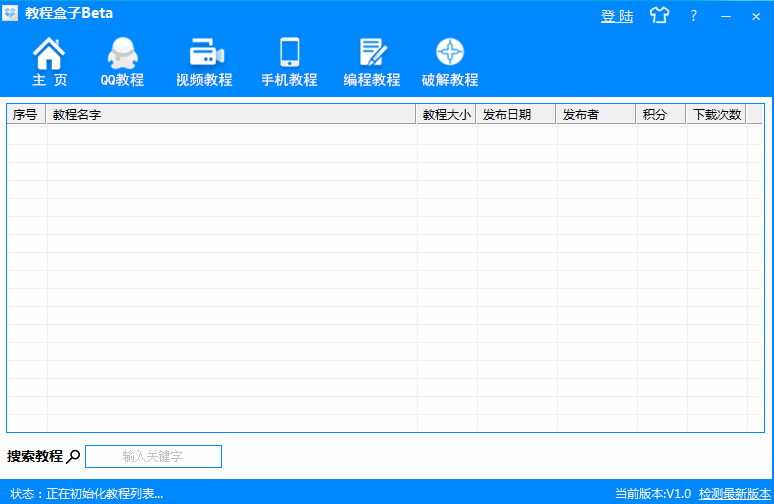
Task: Click 检测最新版本 update check link
Action: point(734,493)
